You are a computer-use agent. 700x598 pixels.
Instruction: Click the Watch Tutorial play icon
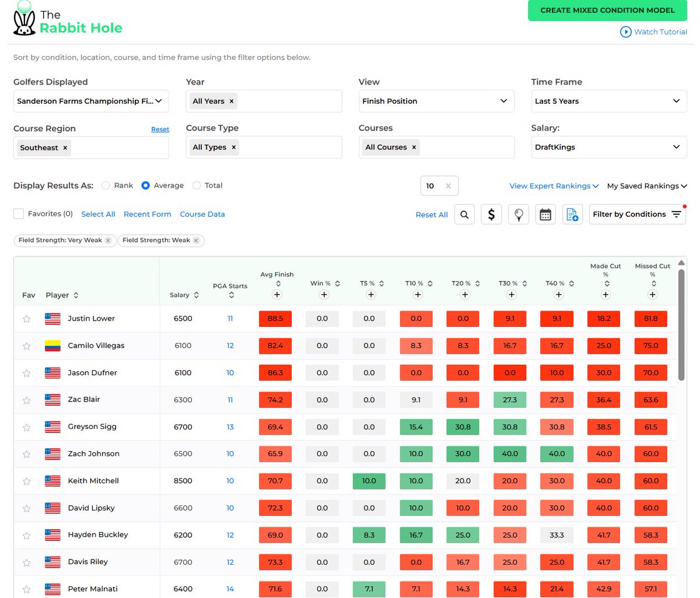[625, 32]
